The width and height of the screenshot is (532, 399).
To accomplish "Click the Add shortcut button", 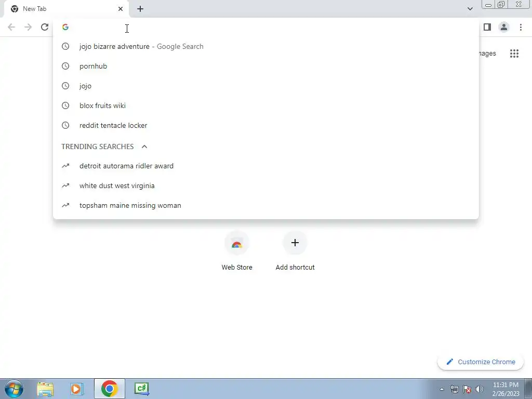I will (x=295, y=251).
